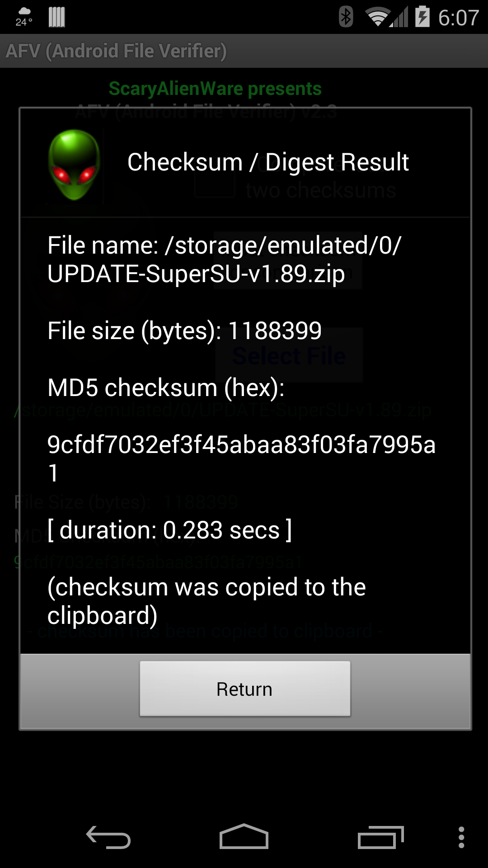The width and height of the screenshot is (488, 868).
Task: Tap the Android home navigation icon
Action: tap(244, 836)
